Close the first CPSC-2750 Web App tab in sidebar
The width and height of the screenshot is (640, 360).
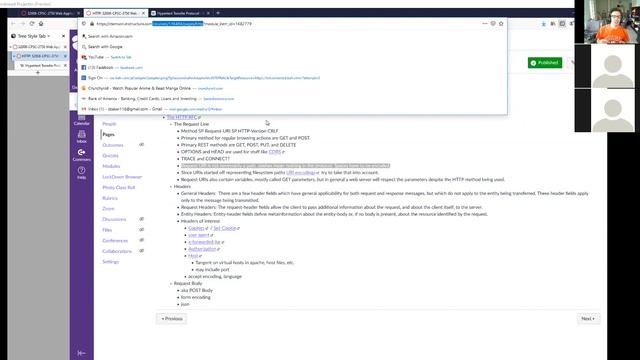[x=65, y=47]
